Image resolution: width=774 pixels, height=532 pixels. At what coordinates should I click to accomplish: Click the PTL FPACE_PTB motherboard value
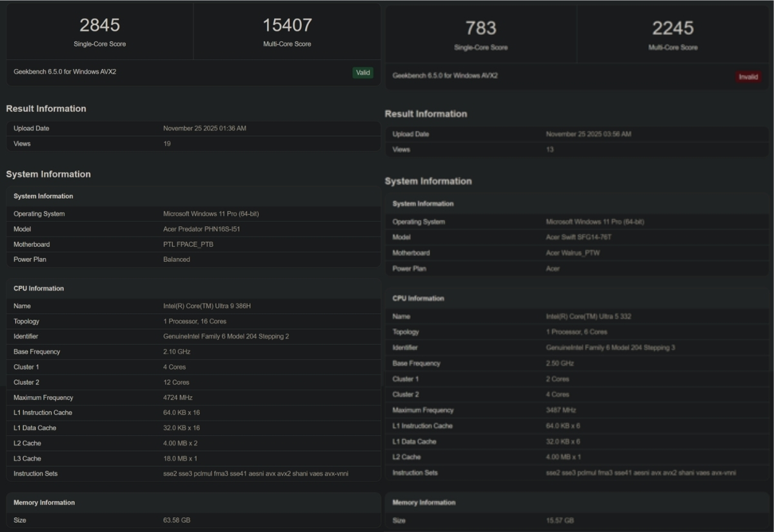click(x=188, y=244)
